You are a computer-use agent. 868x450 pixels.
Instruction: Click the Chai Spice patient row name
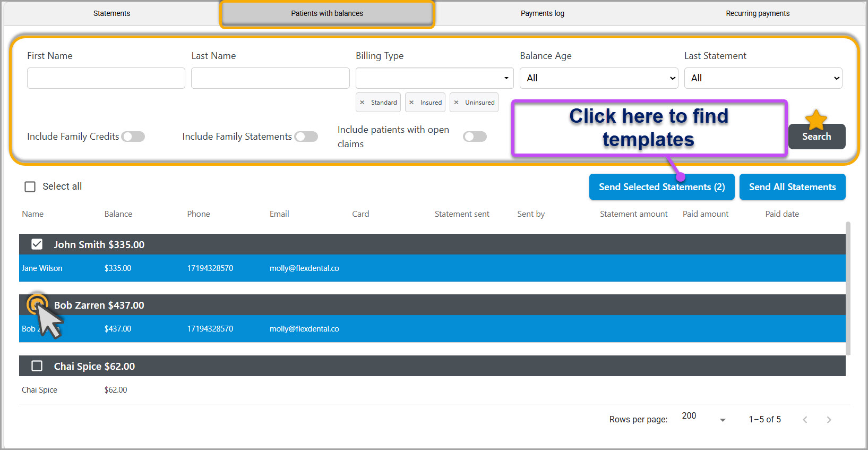[39, 390]
